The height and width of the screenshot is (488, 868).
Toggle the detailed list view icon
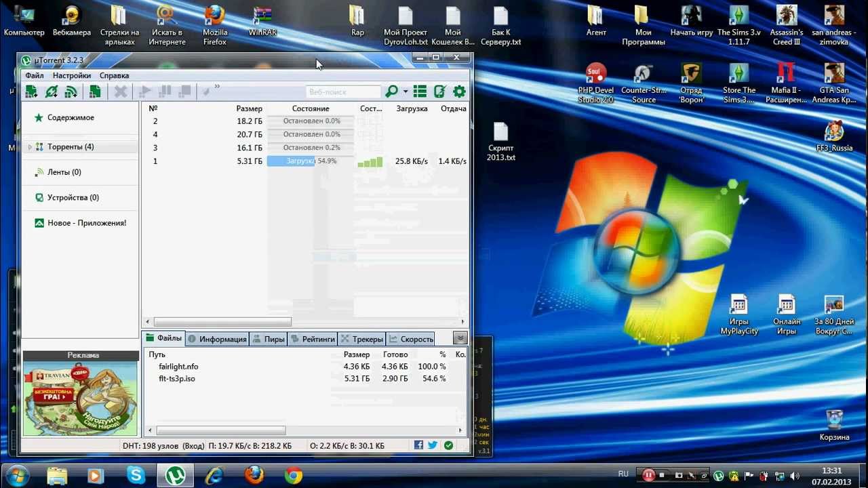pos(420,91)
